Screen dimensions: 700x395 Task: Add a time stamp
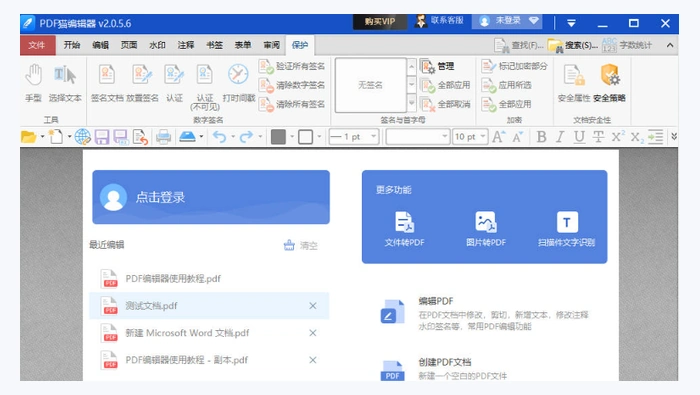click(x=238, y=83)
